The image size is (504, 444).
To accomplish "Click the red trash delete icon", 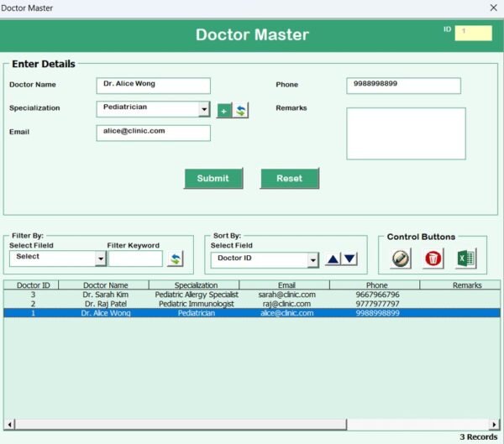I will click(433, 259).
